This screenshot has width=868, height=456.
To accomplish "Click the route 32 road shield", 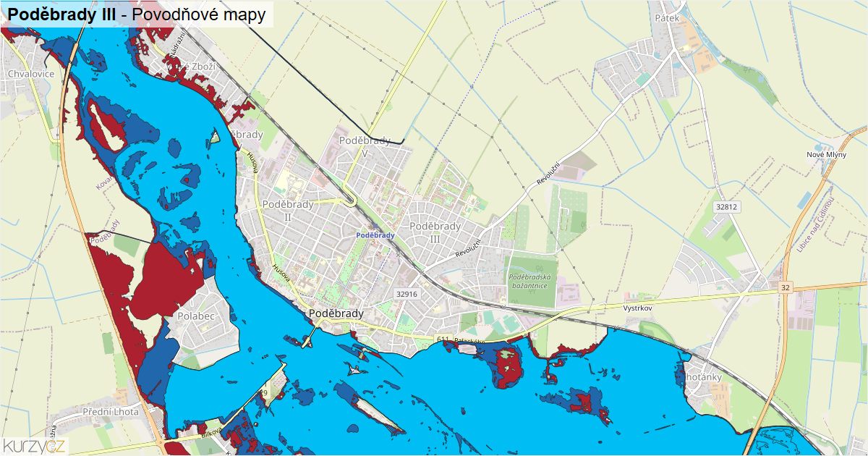I will 786,288.
